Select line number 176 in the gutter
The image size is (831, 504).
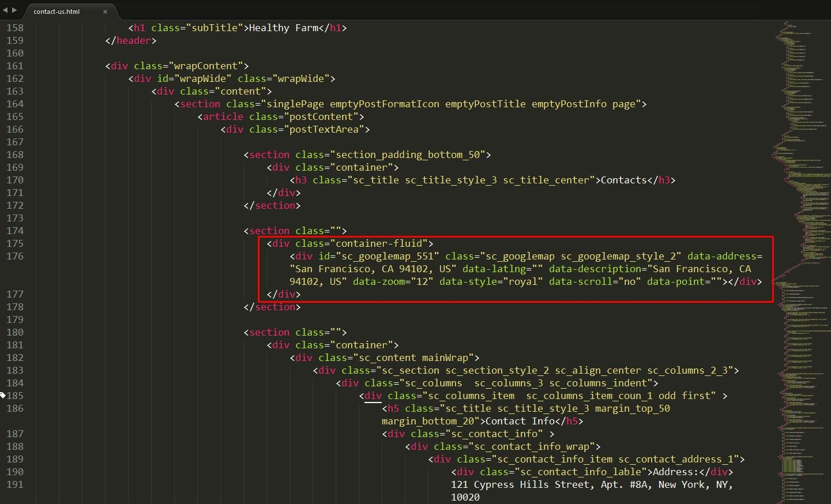[15, 256]
